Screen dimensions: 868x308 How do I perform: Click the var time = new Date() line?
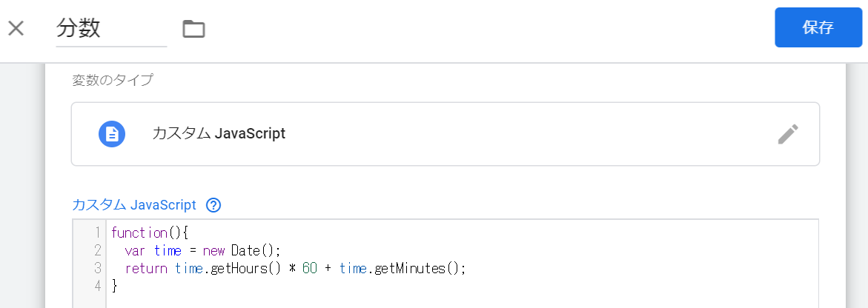click(204, 250)
